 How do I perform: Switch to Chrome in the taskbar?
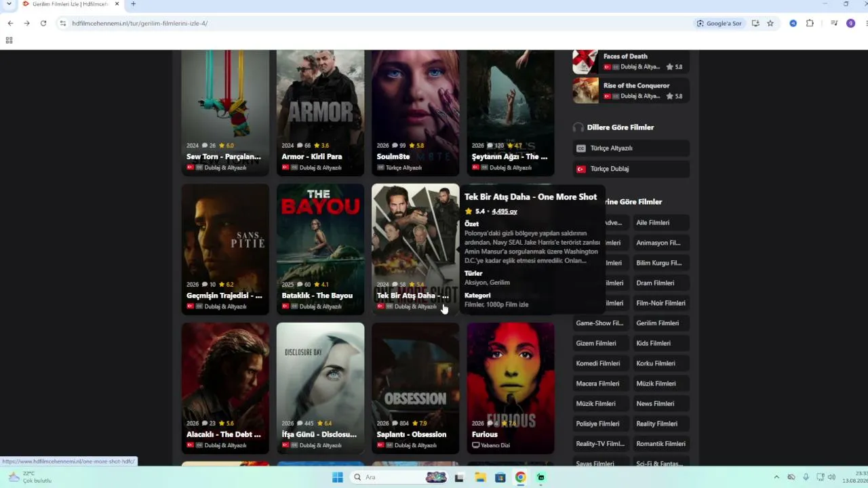(520, 477)
